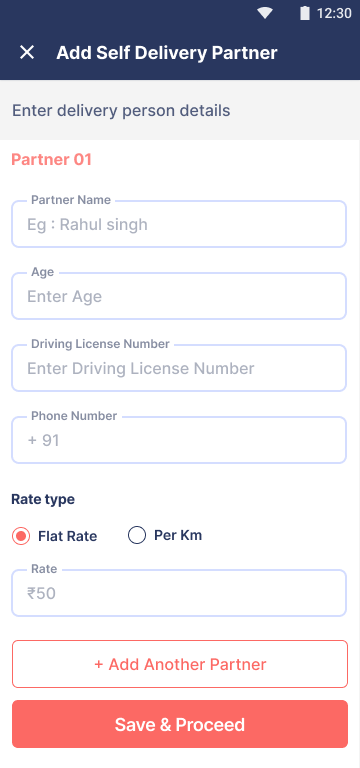Focus the Phone Number field
This screenshot has width=360, height=768.
click(x=179, y=440)
